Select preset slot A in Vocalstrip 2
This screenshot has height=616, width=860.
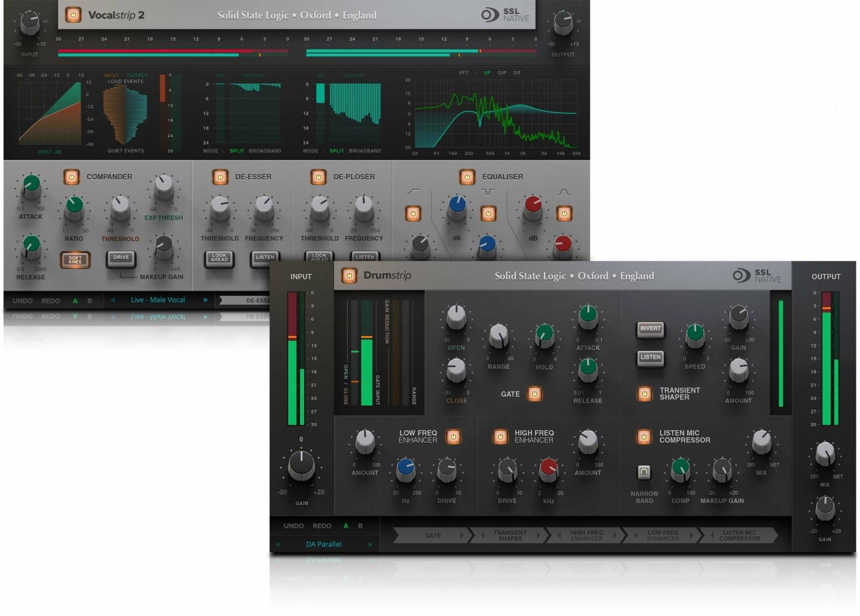pyautogui.click(x=75, y=301)
